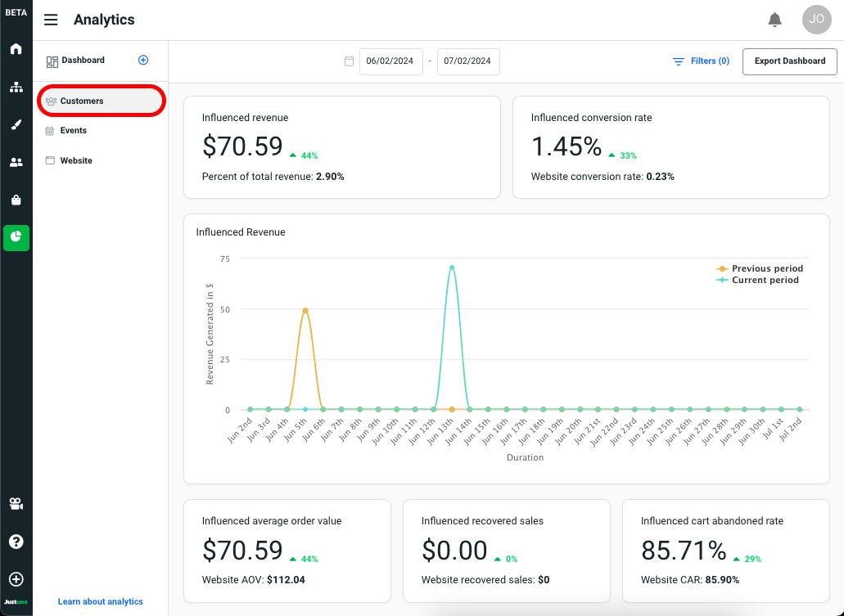Click the help question mark icon
The width and height of the screenshot is (844, 616).
click(16, 542)
